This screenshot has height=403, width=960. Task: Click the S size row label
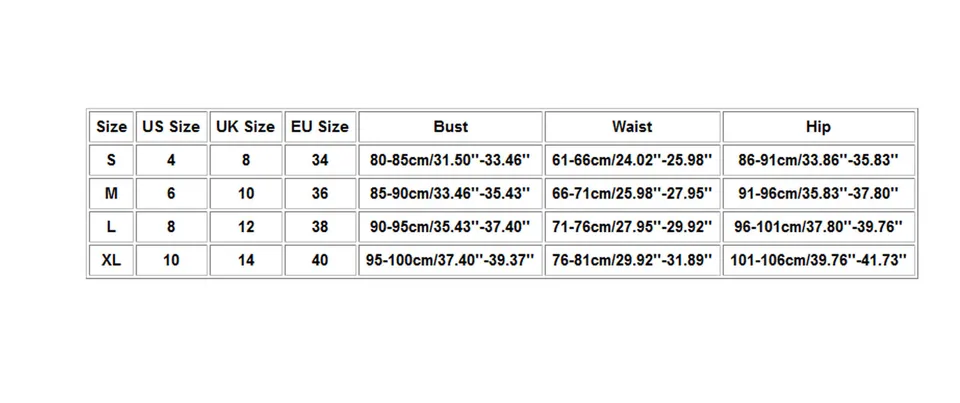111,160
